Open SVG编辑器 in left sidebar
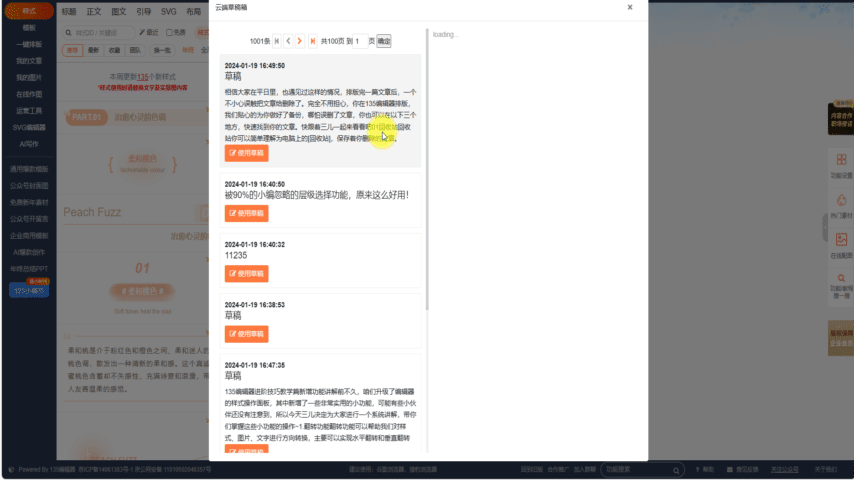 coord(29,127)
